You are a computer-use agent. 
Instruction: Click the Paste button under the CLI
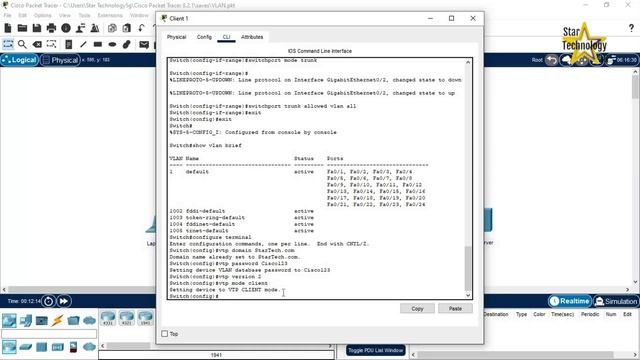(455, 309)
